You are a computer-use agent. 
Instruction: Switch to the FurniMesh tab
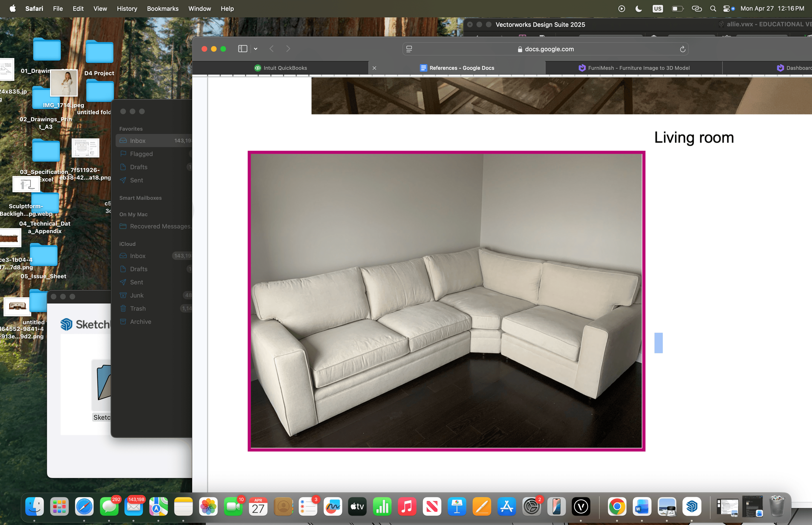pos(634,68)
